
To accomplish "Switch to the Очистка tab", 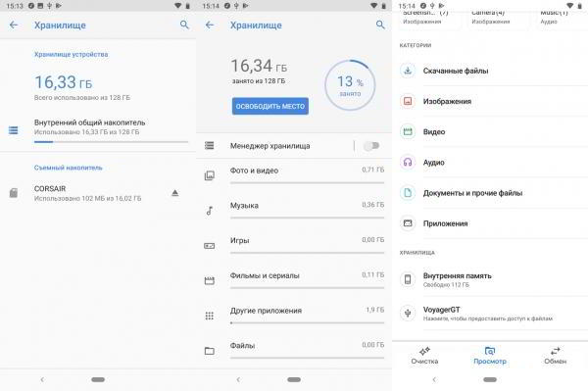I will click(424, 356).
